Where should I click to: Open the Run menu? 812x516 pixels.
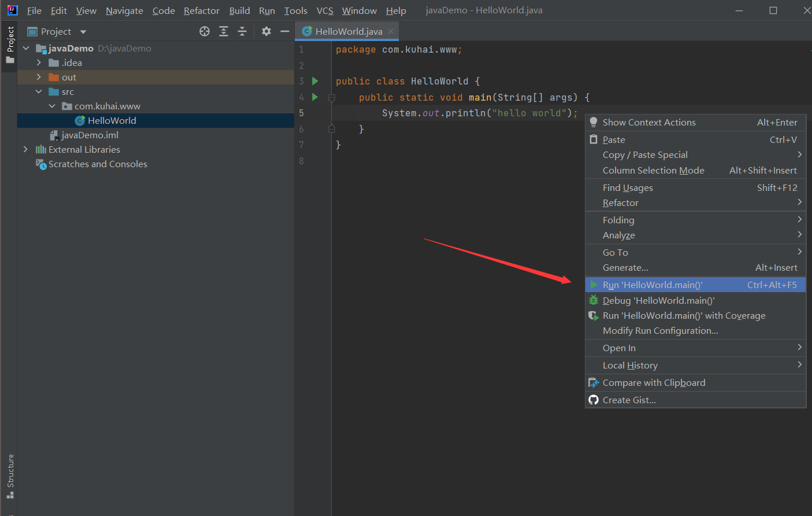click(x=266, y=10)
